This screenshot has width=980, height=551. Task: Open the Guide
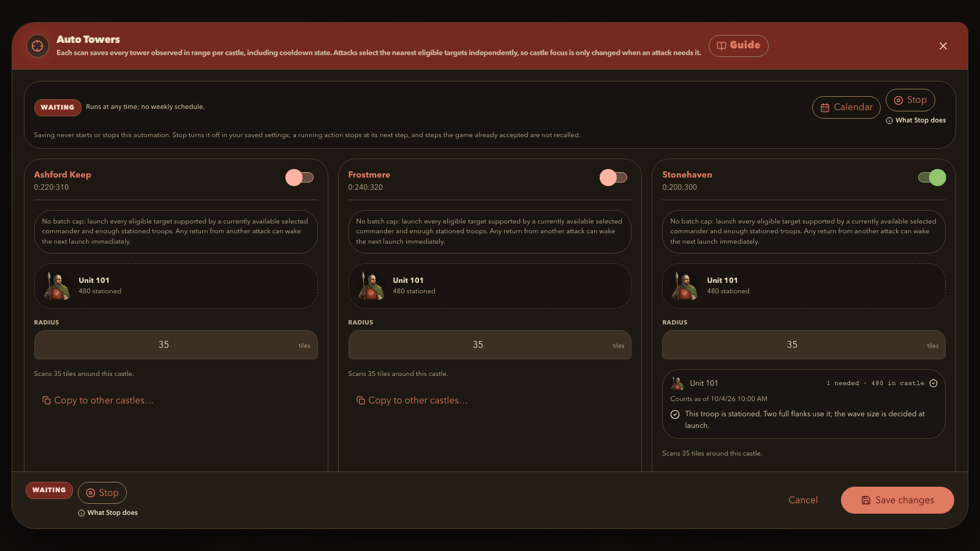pos(738,46)
